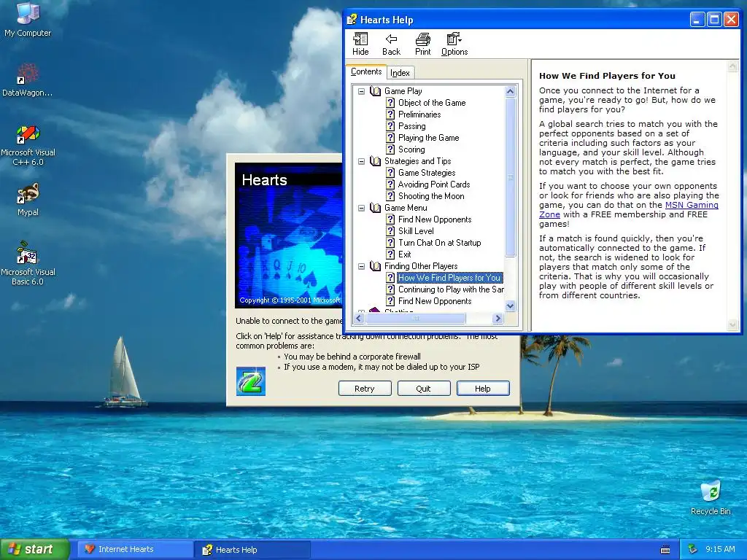
Task: Select the Recycle Bin icon
Action: pyautogui.click(x=711, y=491)
